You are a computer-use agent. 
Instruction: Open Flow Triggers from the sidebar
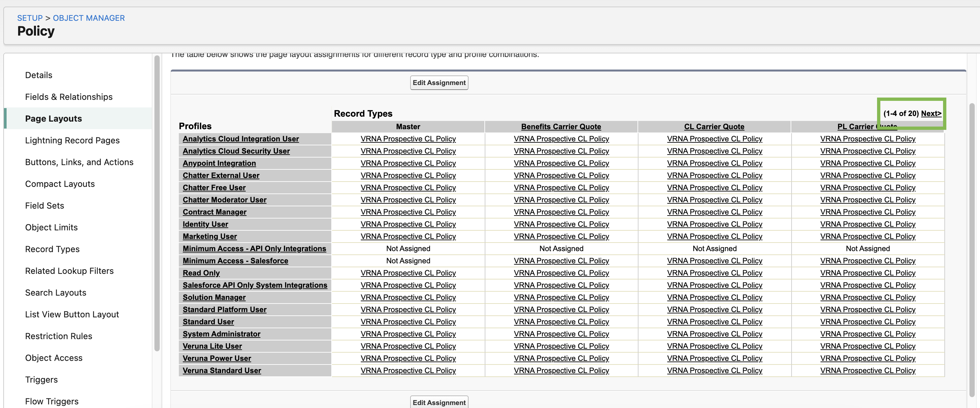click(x=52, y=401)
